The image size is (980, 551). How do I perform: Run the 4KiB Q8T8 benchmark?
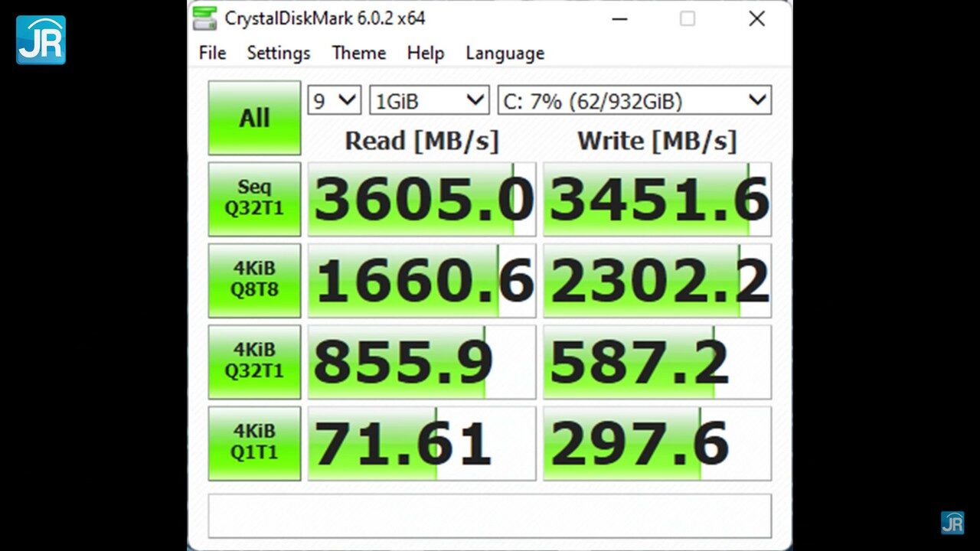coord(253,280)
